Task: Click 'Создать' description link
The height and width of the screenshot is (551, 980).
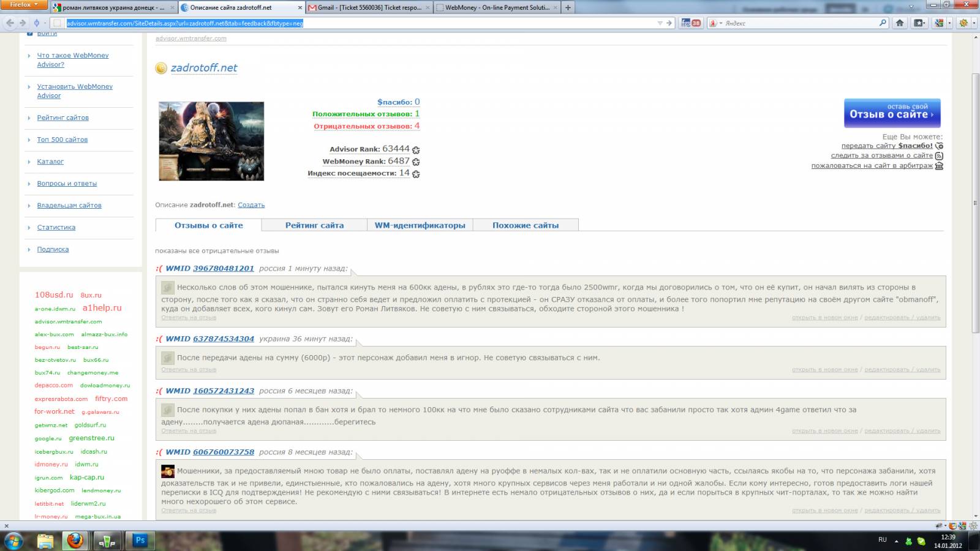Action: pos(251,205)
